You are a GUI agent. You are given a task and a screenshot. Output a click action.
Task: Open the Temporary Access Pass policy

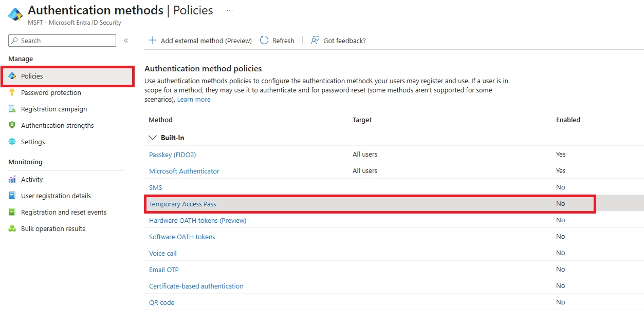[x=182, y=204]
